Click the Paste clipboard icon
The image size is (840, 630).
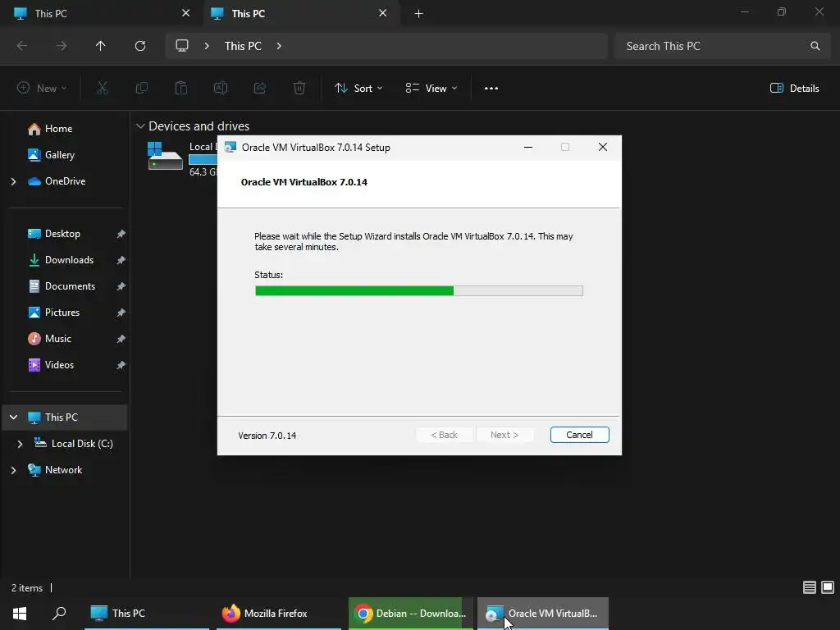[x=181, y=89]
